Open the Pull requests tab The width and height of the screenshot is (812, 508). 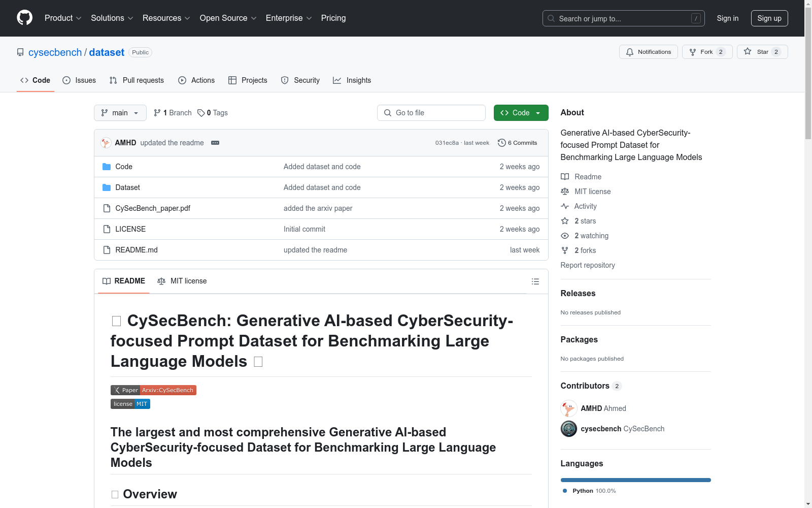tap(137, 80)
